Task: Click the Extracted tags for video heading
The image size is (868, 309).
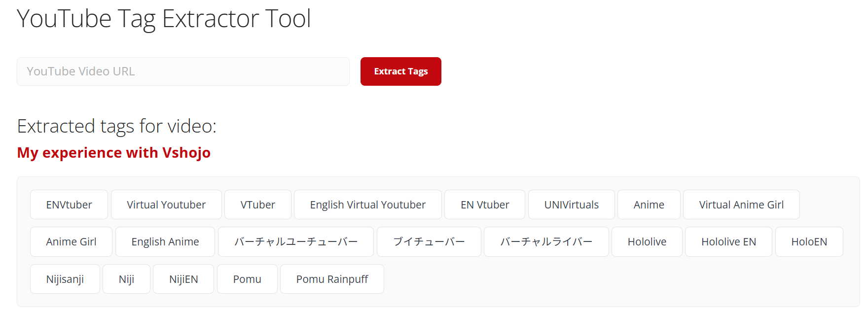Action: click(x=117, y=126)
